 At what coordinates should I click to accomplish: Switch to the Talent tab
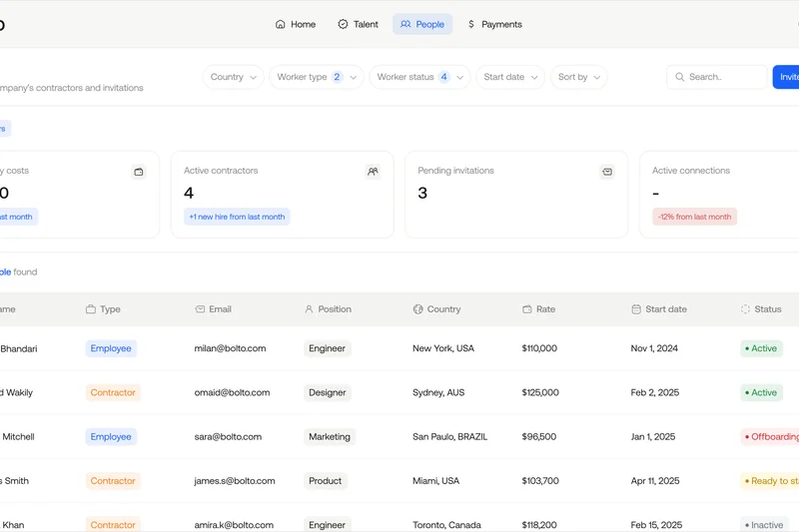click(x=358, y=24)
